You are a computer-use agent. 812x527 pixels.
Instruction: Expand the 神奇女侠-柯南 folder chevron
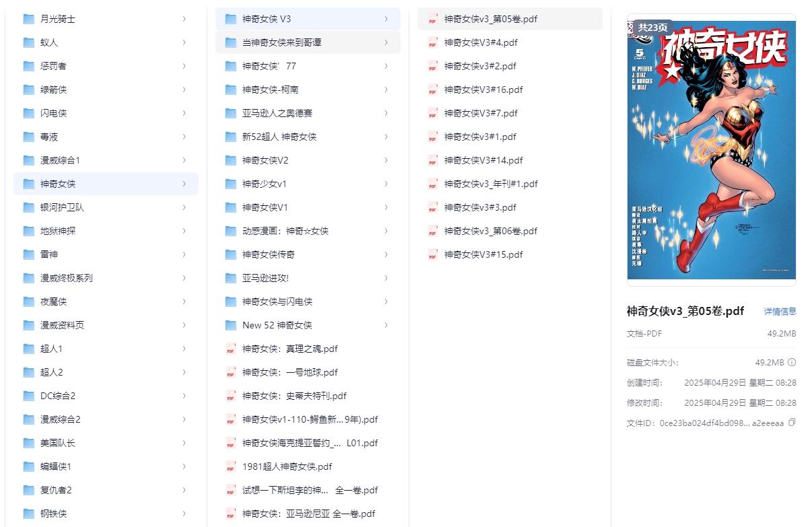point(386,90)
